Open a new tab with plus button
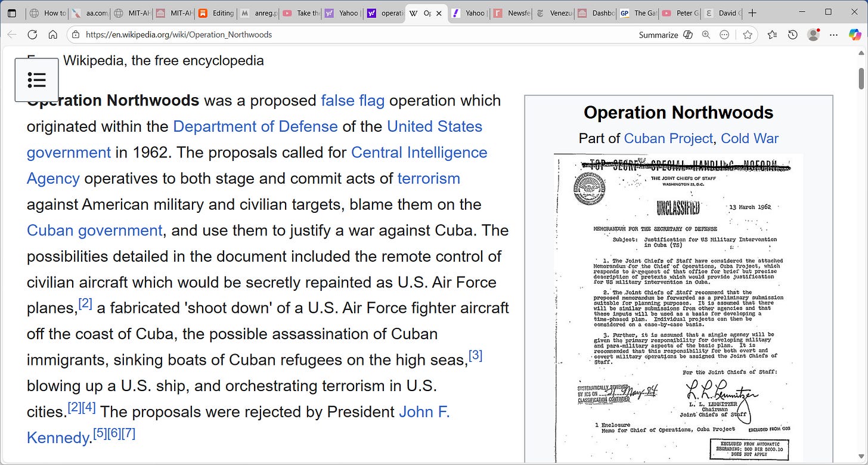The image size is (868, 465). (x=752, y=13)
